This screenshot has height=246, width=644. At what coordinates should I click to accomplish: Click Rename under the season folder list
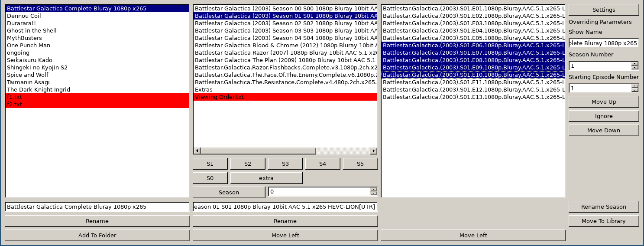click(285, 221)
